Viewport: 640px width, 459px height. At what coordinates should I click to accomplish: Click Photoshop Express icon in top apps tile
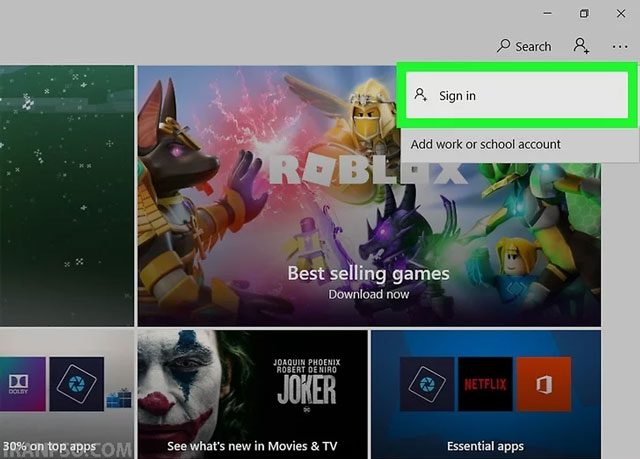(x=77, y=384)
